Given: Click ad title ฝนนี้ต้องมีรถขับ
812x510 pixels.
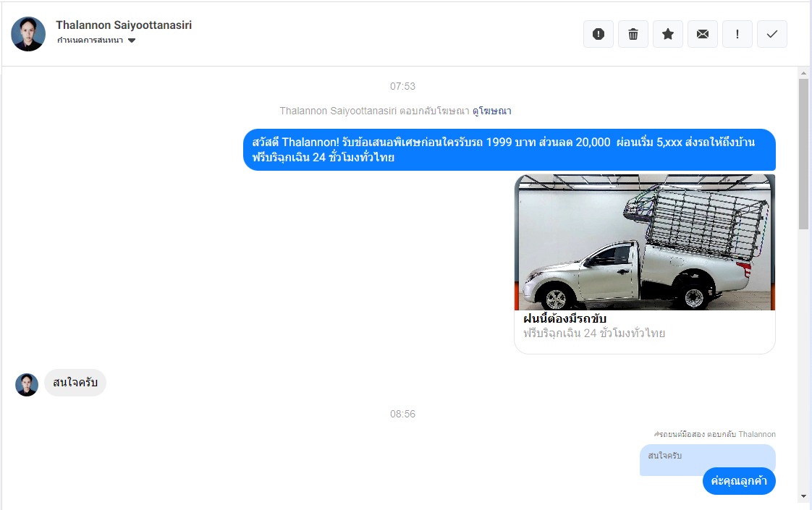Looking at the screenshot, I should coord(564,318).
